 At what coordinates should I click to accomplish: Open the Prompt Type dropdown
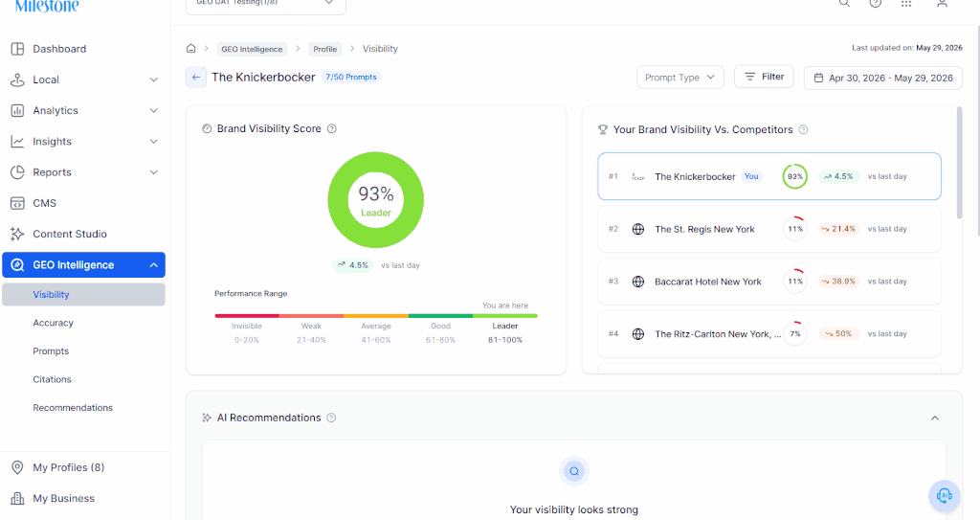[680, 77]
